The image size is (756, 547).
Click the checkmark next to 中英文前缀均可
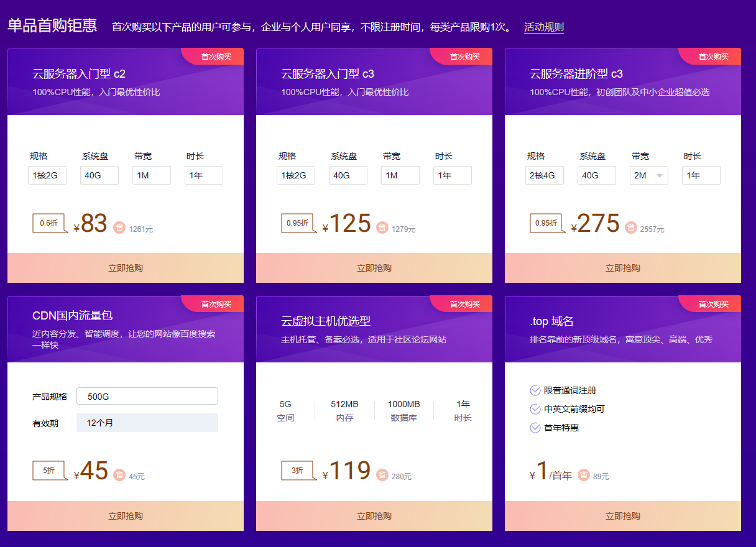tap(535, 409)
